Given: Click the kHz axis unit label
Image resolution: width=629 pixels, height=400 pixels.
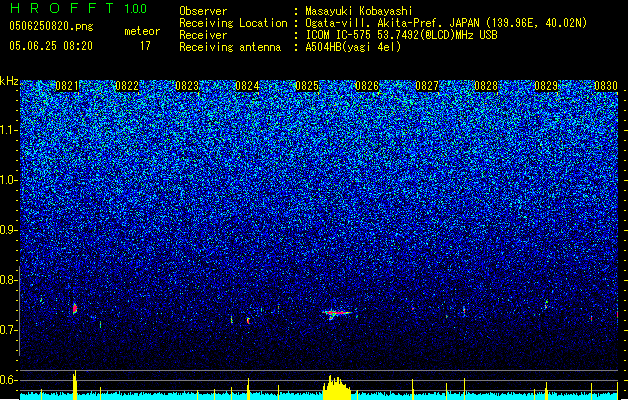Looking at the screenshot, I should pos(9,81).
